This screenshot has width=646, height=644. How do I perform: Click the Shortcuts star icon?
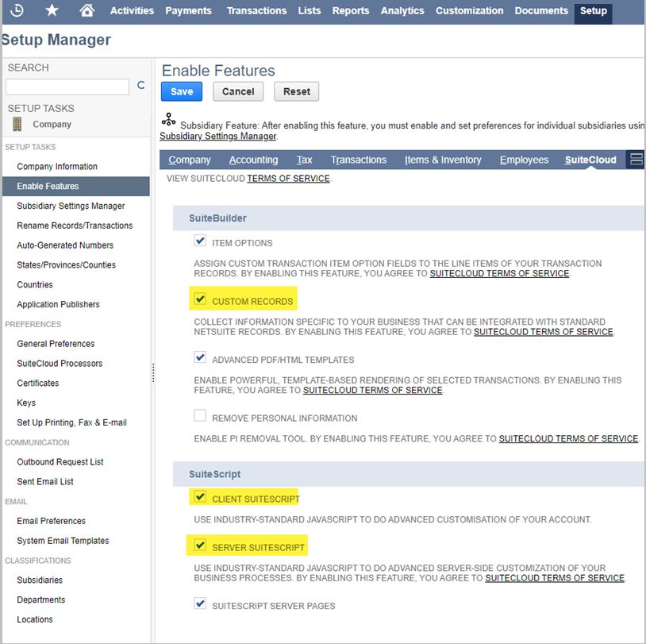[x=52, y=10]
